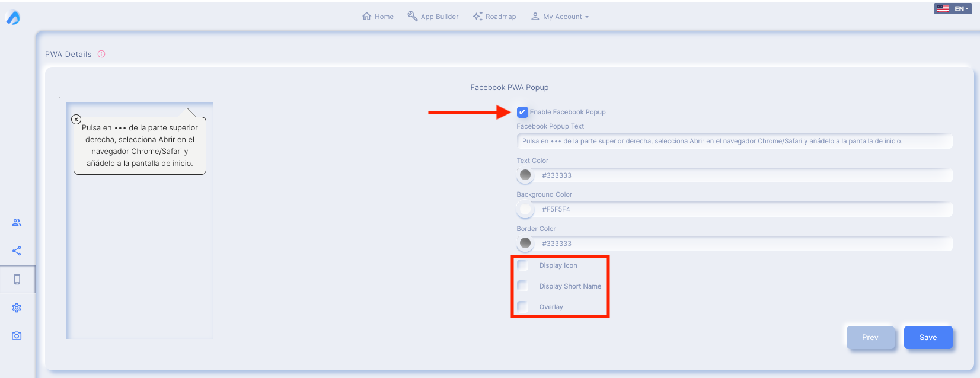Click the Display Short Name label
The width and height of the screenshot is (980, 378).
[570, 286]
